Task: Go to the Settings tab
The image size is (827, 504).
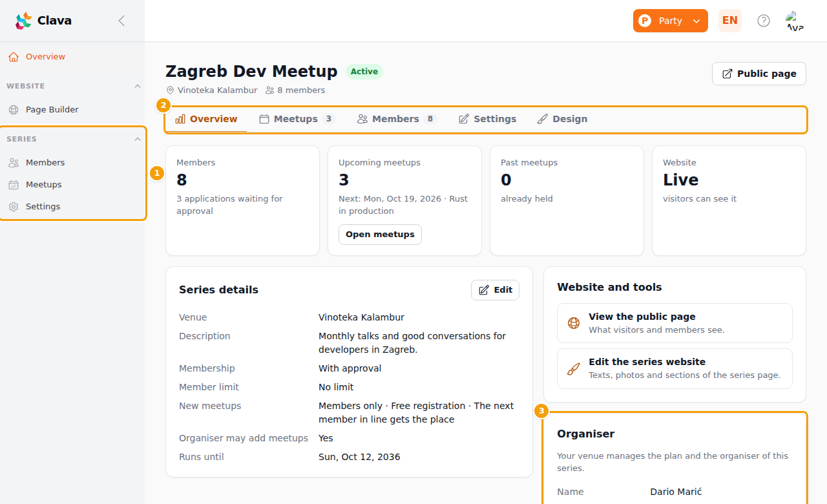Action: click(488, 119)
